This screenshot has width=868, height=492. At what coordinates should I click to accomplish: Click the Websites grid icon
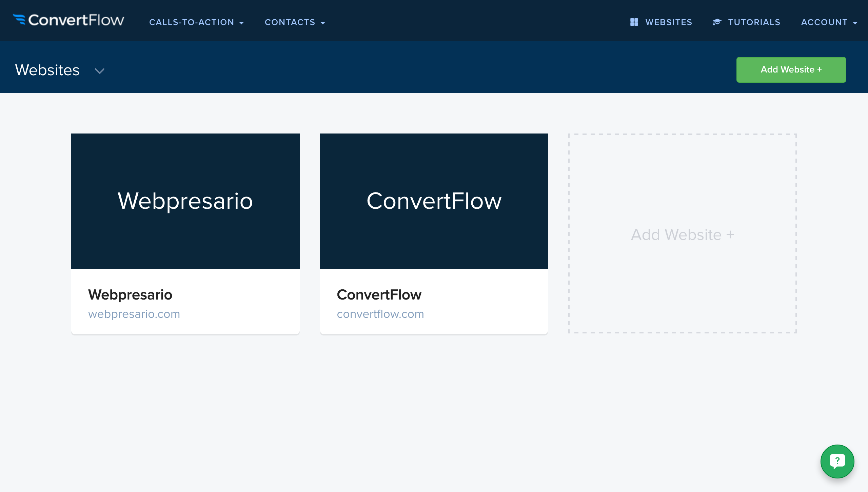pos(634,22)
